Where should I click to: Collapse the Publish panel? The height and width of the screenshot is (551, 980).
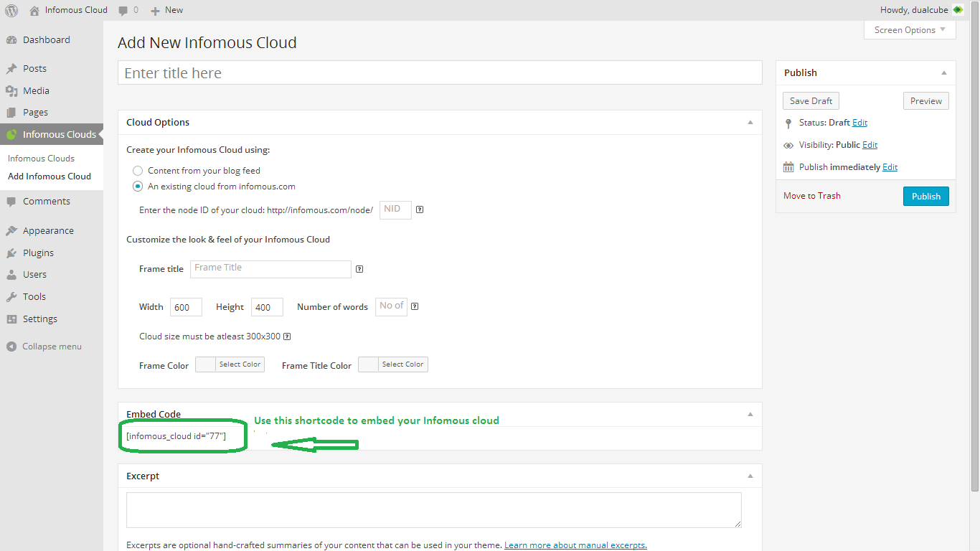coord(943,73)
